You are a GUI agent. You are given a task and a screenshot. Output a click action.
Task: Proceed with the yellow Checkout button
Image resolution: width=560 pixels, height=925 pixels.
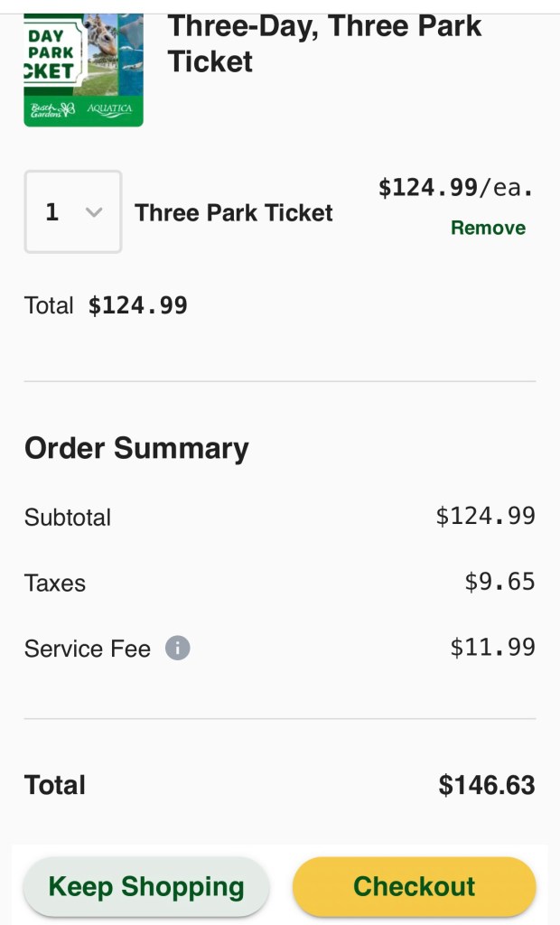click(x=414, y=886)
